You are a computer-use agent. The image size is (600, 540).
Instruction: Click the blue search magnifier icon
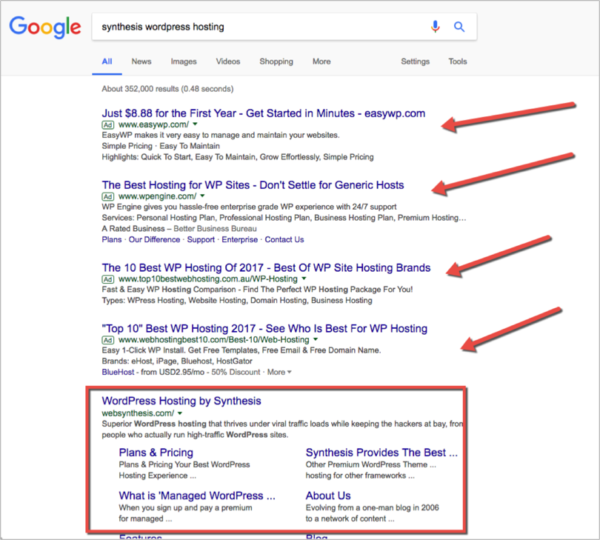(459, 27)
